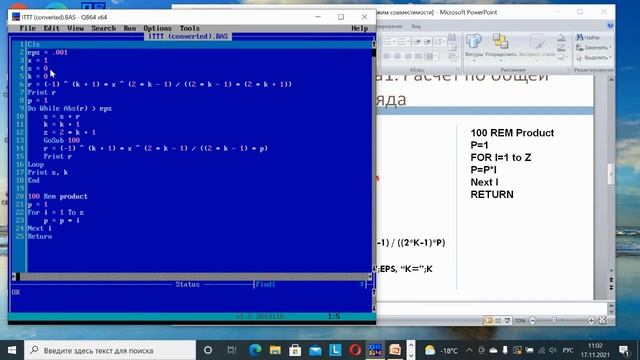
Task: Open the Search menu in QB64
Action: click(x=103, y=28)
